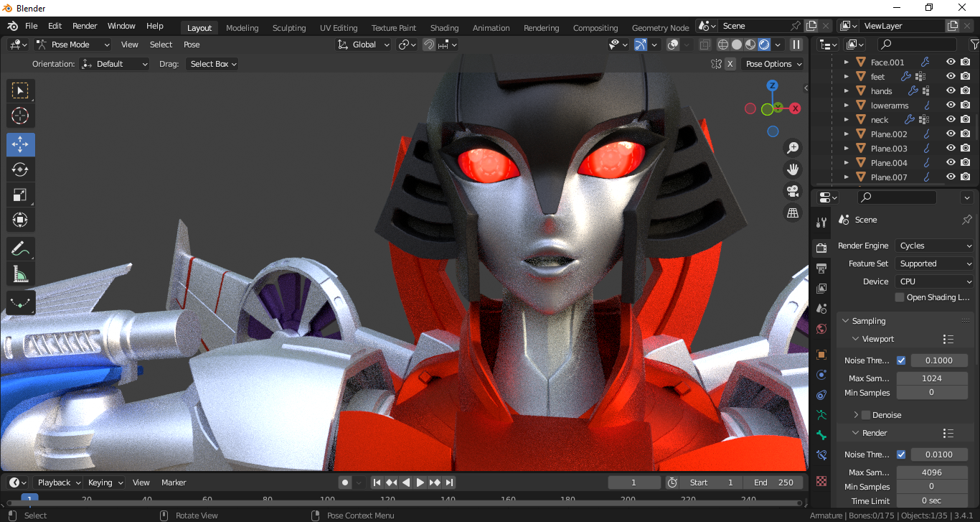Select the Move tool
The width and height of the screenshot is (980, 522).
pyautogui.click(x=20, y=144)
